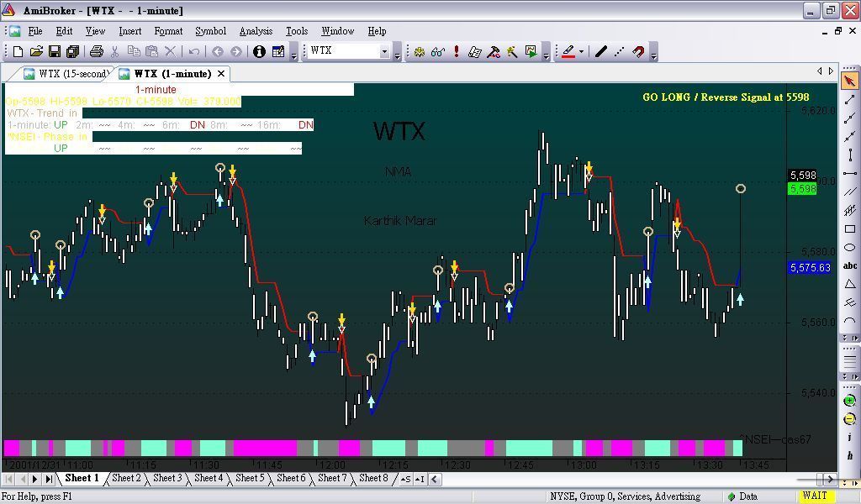This screenshot has width=861, height=504.
Task: Select the rectangle drawing tool
Action: point(849,228)
